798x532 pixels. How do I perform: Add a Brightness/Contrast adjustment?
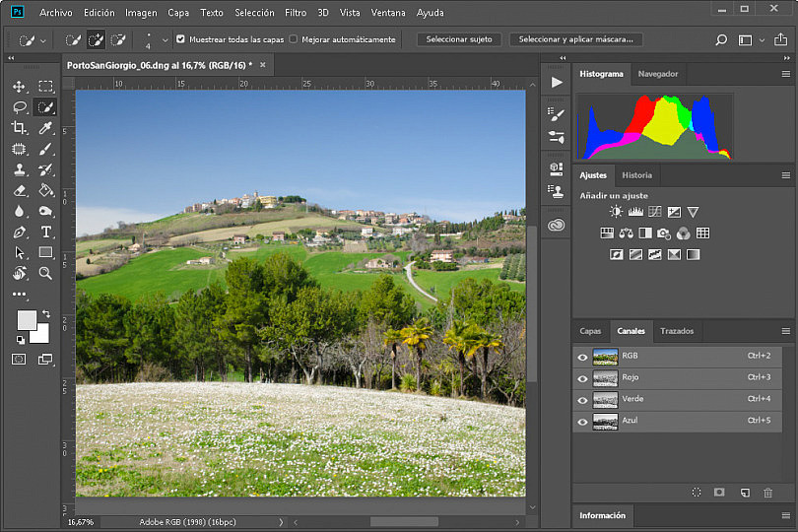tap(616, 212)
